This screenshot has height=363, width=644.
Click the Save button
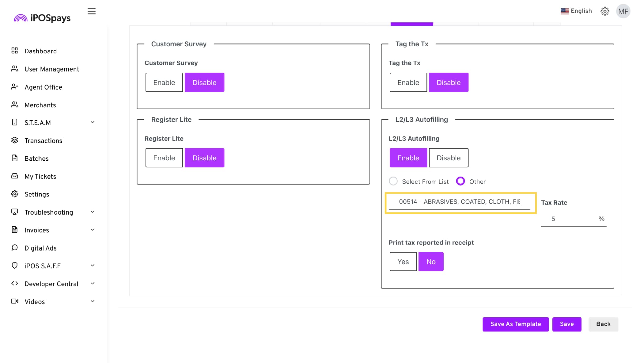(566, 324)
